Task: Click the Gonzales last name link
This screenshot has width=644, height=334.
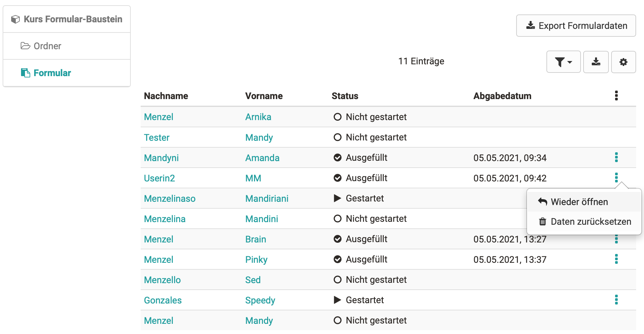Action: pyautogui.click(x=163, y=300)
